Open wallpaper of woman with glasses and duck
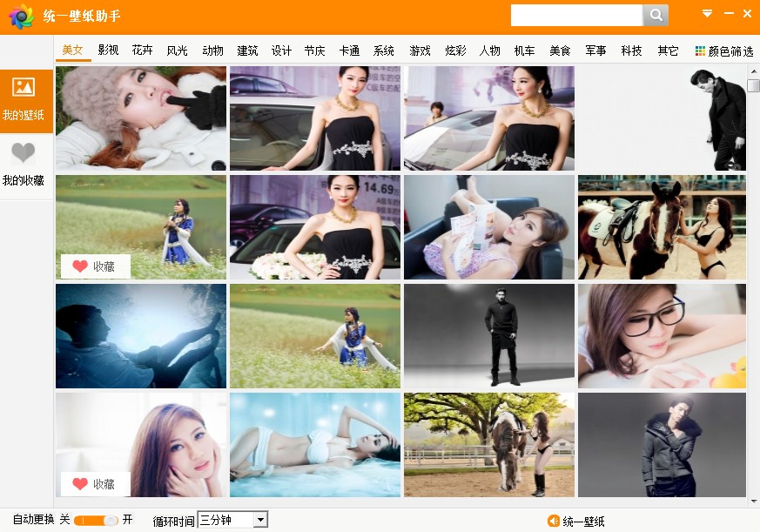Screen dimensions: 760x532 (x=662, y=336)
